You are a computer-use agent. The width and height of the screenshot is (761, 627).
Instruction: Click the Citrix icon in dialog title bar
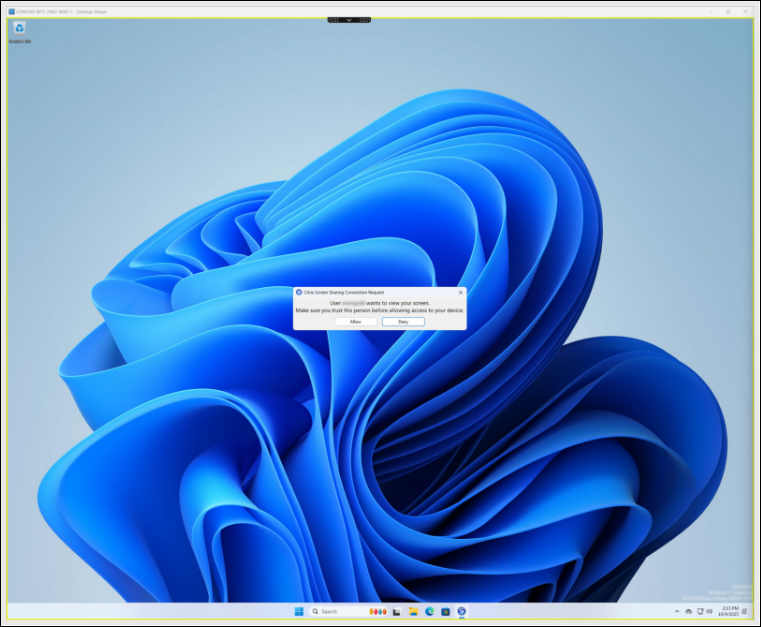299,292
